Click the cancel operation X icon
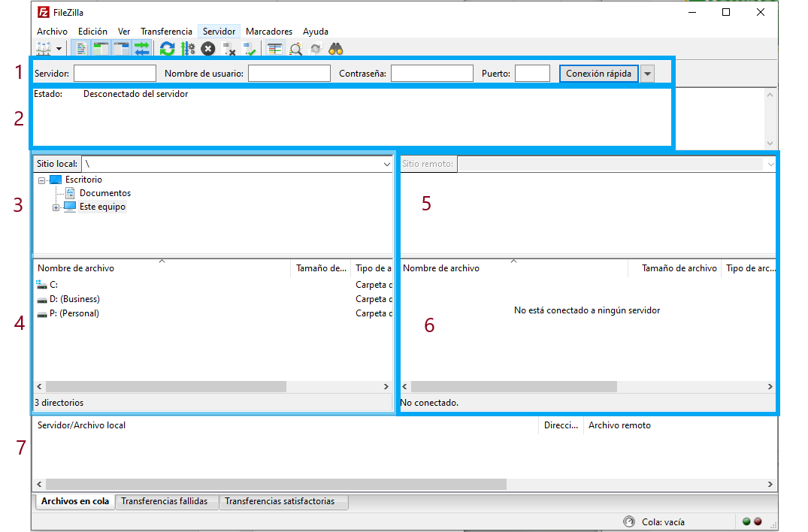The width and height of the screenshot is (808, 532). pyautogui.click(x=208, y=49)
